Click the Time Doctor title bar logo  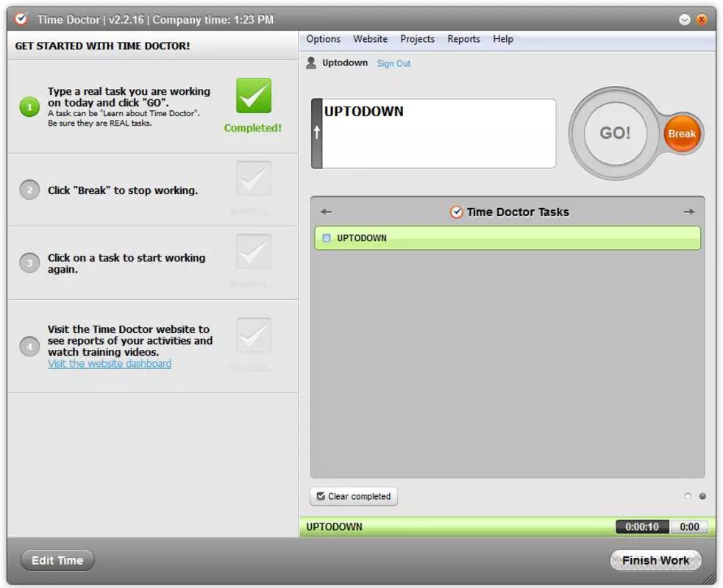click(x=21, y=19)
